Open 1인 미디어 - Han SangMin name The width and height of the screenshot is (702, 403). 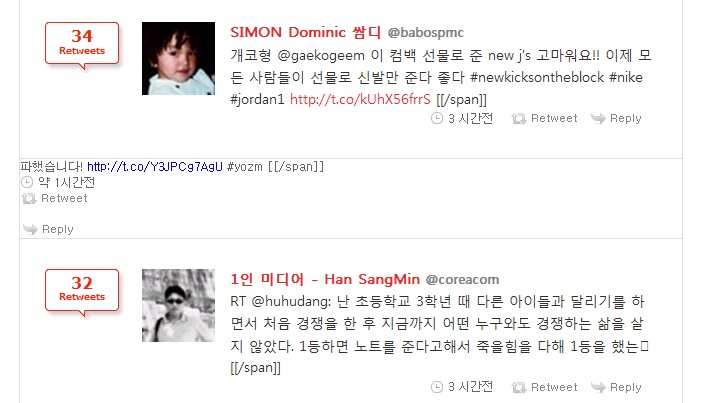(x=325, y=279)
